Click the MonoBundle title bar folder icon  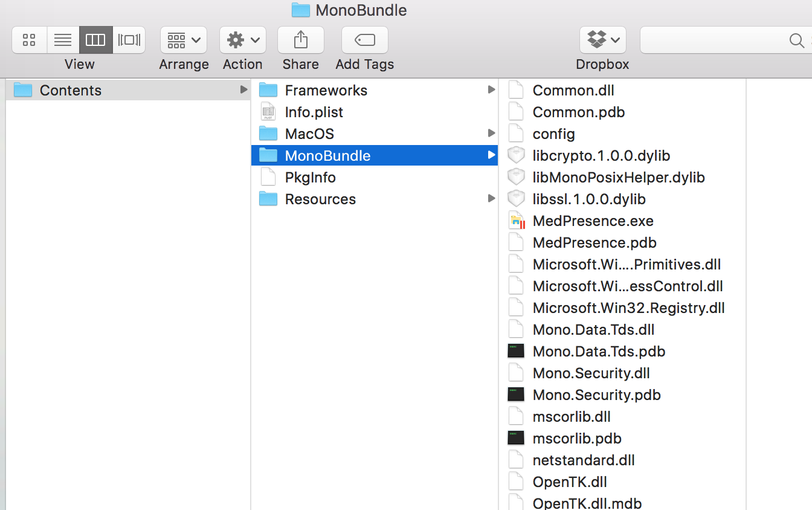pos(300,10)
